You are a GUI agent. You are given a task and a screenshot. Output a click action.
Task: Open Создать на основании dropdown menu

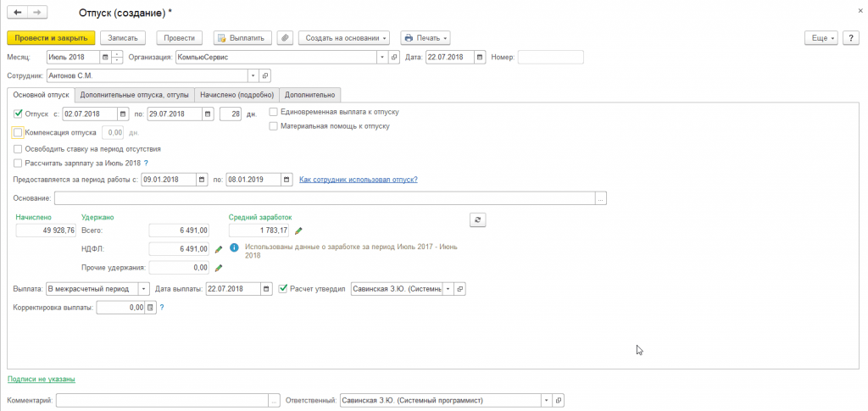tap(343, 38)
